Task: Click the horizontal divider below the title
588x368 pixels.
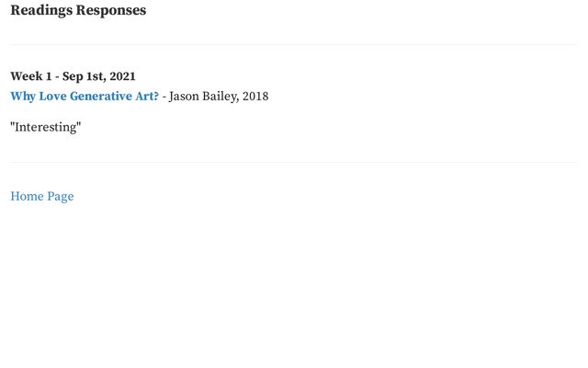Action: 294,45
